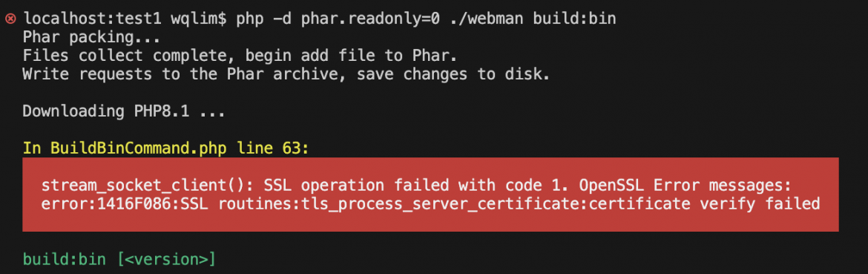Click build:bin argument in the command line
The height and width of the screenshot is (274, 868).
(x=575, y=19)
